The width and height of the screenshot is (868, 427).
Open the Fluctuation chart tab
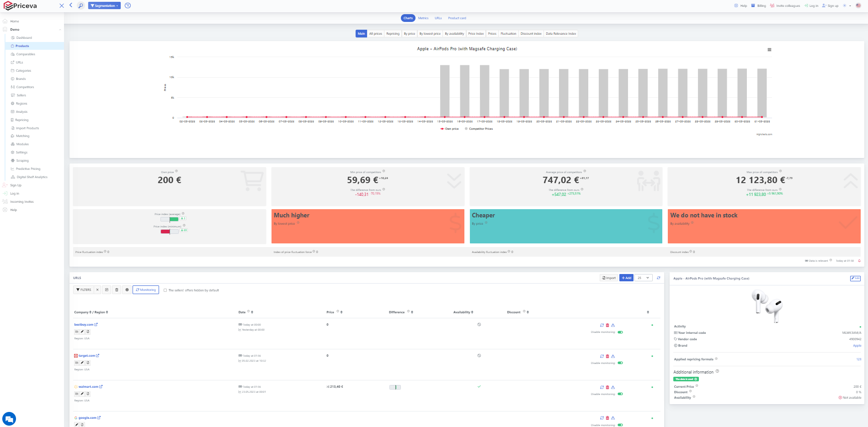[508, 33]
